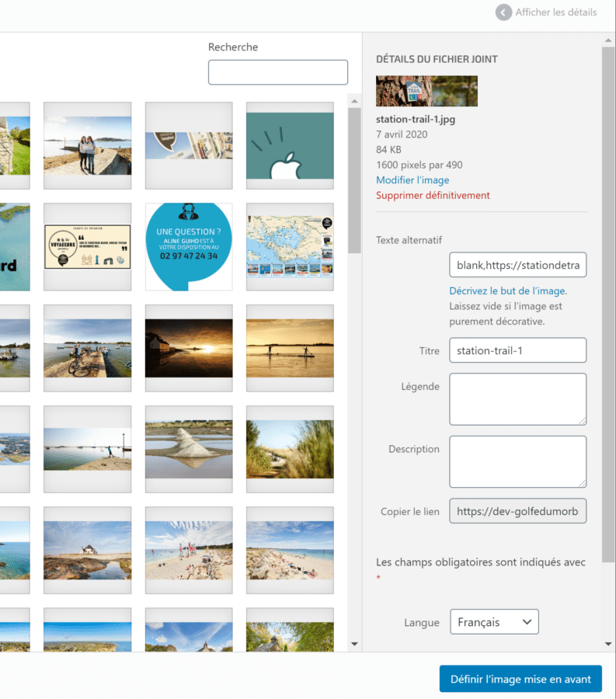Click the Modifier l'image link
The image size is (616, 699).
(x=412, y=180)
